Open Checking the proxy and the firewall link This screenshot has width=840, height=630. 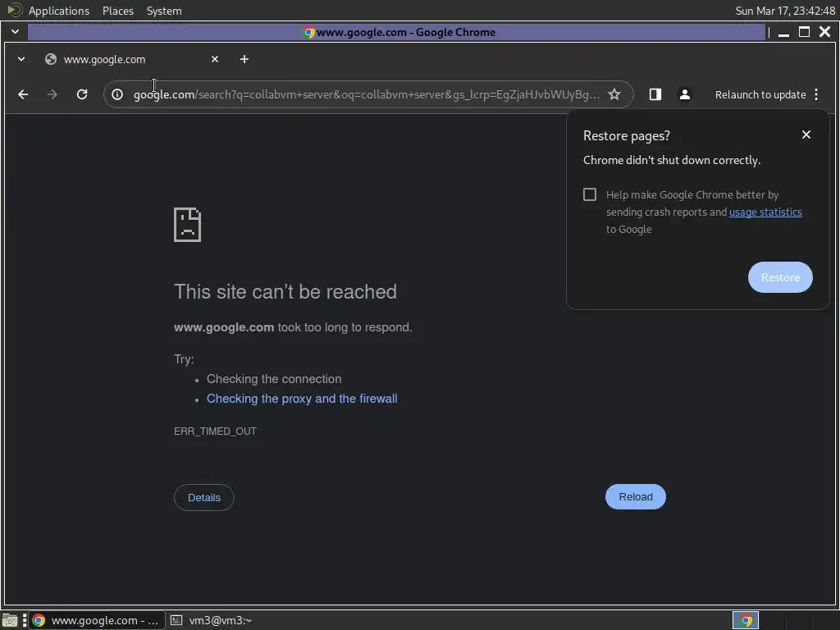pyautogui.click(x=302, y=399)
